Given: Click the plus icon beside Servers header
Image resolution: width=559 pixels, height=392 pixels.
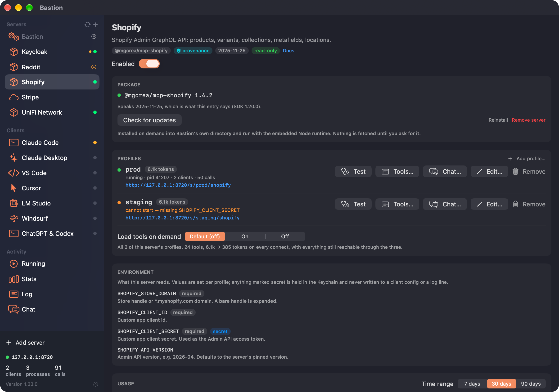Looking at the screenshot, I should click(x=95, y=25).
